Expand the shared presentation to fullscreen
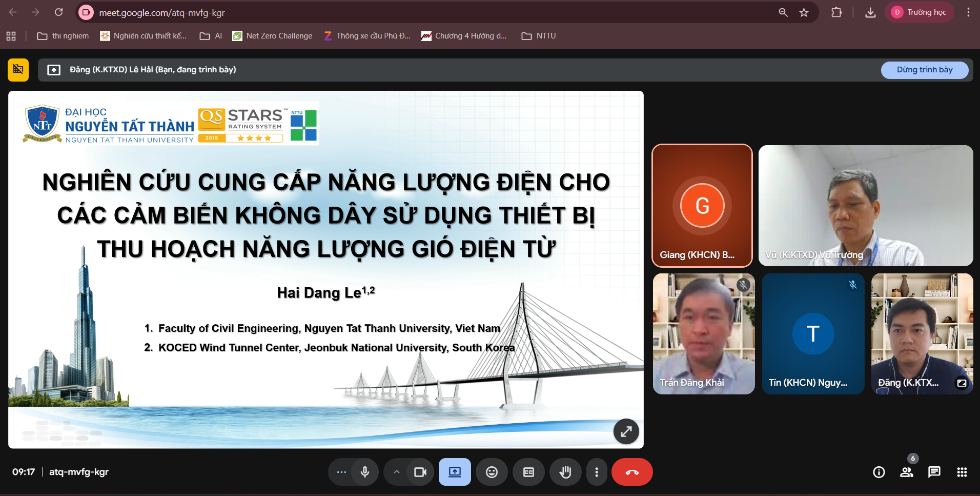This screenshot has height=496, width=980. coord(626,431)
